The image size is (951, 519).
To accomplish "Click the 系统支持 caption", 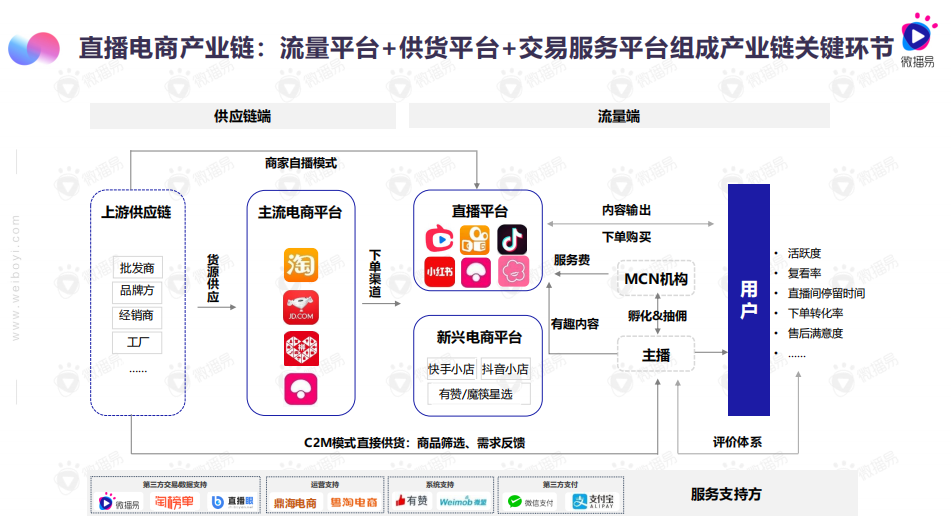I will [x=440, y=484].
